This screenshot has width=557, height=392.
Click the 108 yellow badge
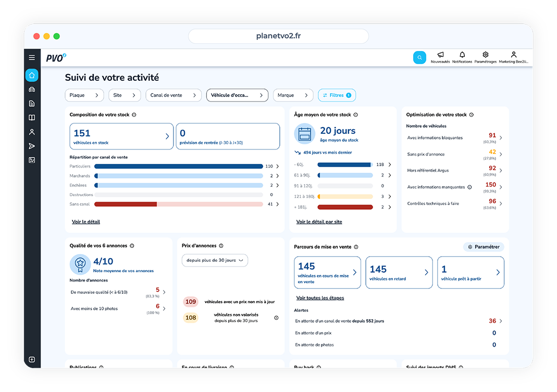pyautogui.click(x=191, y=318)
